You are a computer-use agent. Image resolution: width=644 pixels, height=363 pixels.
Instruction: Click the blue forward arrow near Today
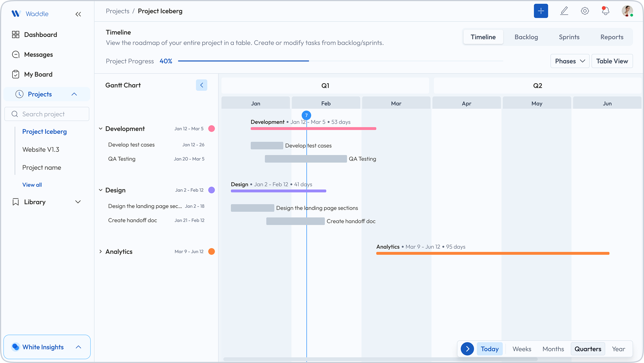(x=467, y=349)
